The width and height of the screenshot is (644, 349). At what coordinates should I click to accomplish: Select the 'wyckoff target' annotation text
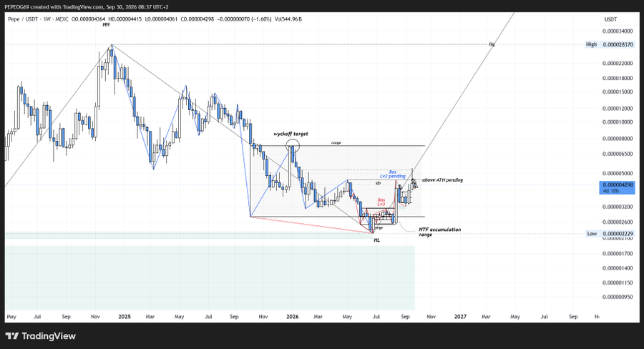[291, 134]
